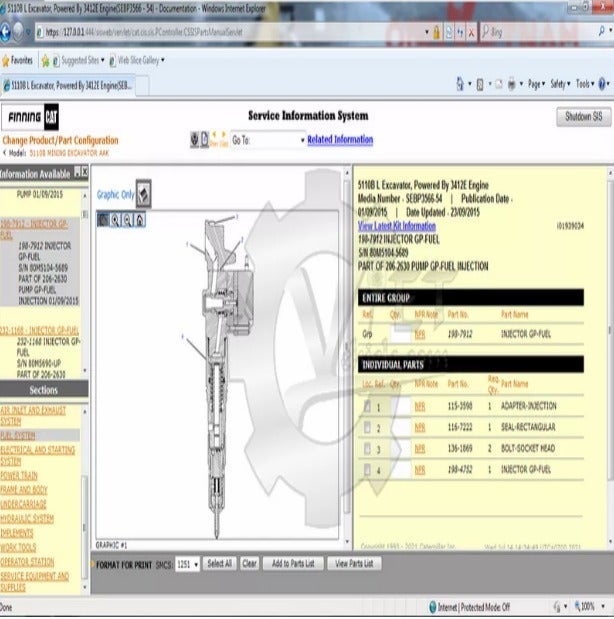
Task: Open the dropdown arrow next to Print icon
Action: pyautogui.click(x=521, y=84)
